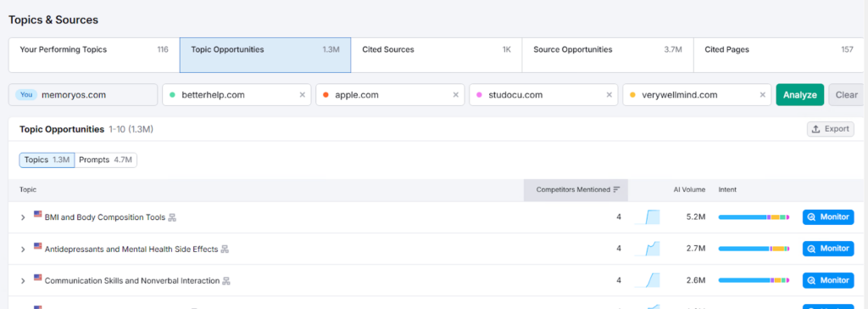The width and height of the screenshot is (868, 309).
Task: Click the 2.7M AI volume value
Action: click(696, 249)
